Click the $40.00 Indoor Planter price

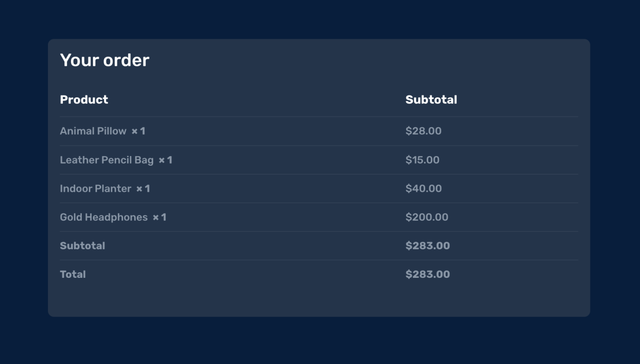click(423, 189)
